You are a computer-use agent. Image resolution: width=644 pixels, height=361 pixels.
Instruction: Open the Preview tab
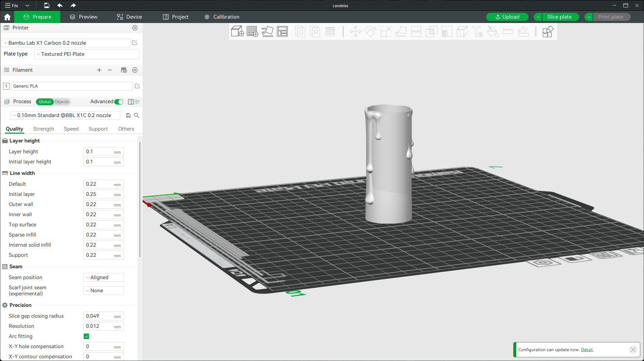pyautogui.click(x=84, y=17)
